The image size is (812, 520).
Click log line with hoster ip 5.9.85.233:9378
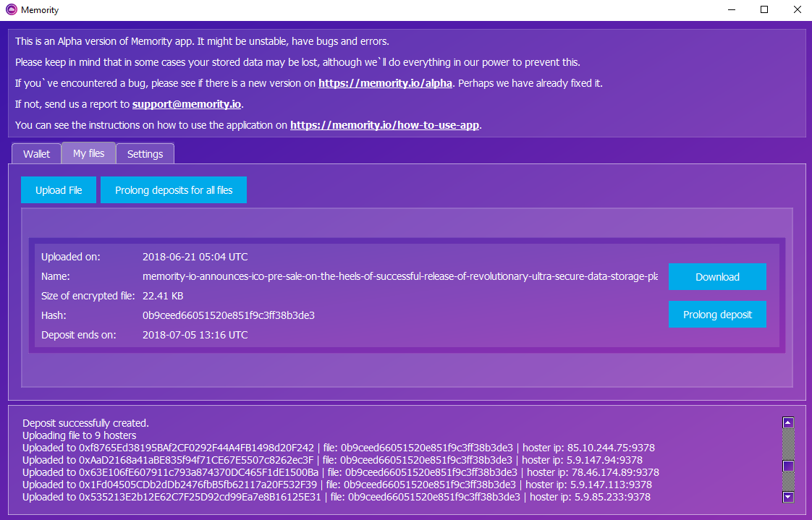point(337,498)
